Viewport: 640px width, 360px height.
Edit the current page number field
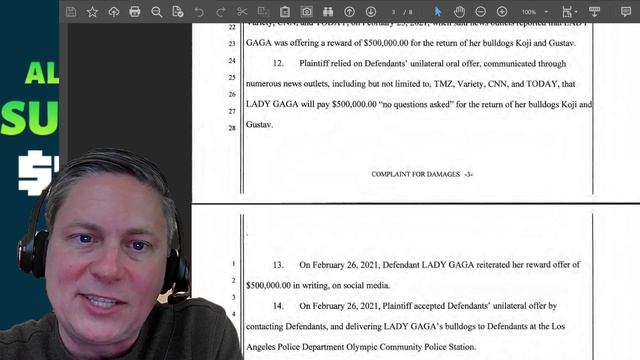(x=393, y=12)
